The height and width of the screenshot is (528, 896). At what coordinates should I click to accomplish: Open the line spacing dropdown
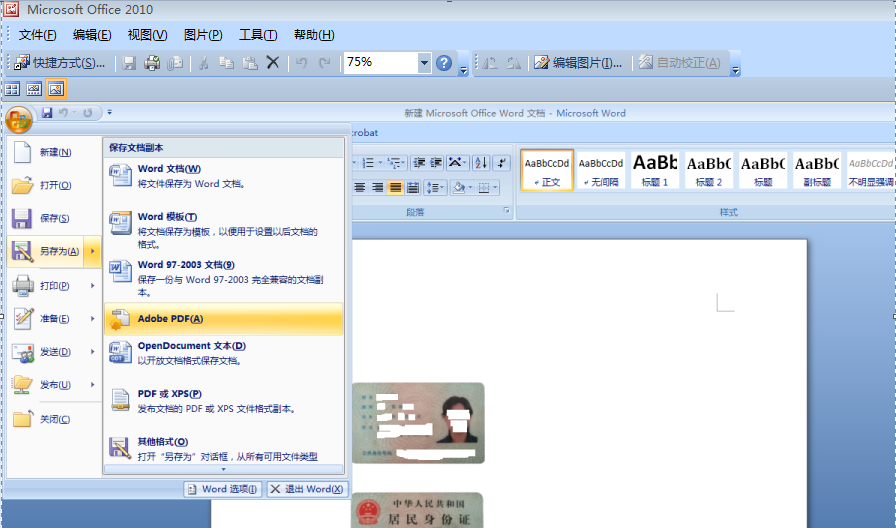(x=435, y=187)
